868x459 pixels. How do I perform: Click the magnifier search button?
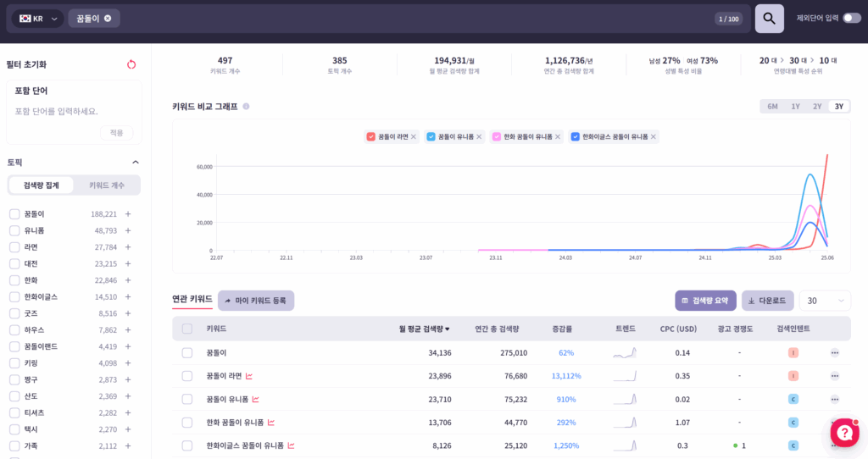[770, 19]
